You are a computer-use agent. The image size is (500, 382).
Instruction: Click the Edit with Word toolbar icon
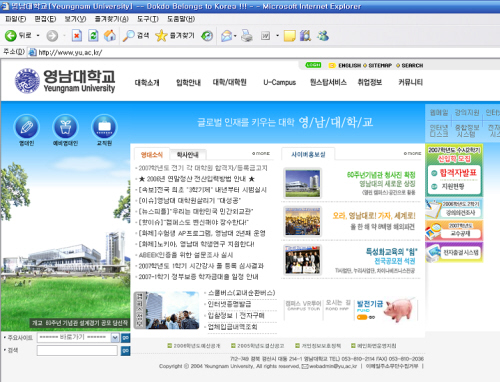point(266,36)
